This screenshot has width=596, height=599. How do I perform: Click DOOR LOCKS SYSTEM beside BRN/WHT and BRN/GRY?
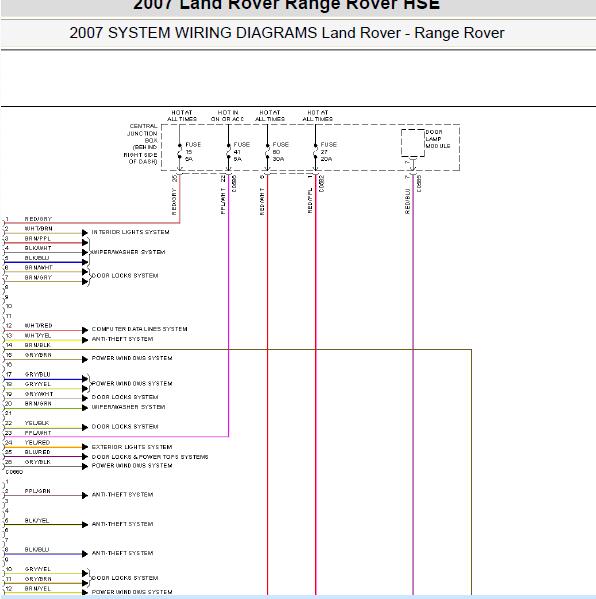pyautogui.click(x=125, y=276)
